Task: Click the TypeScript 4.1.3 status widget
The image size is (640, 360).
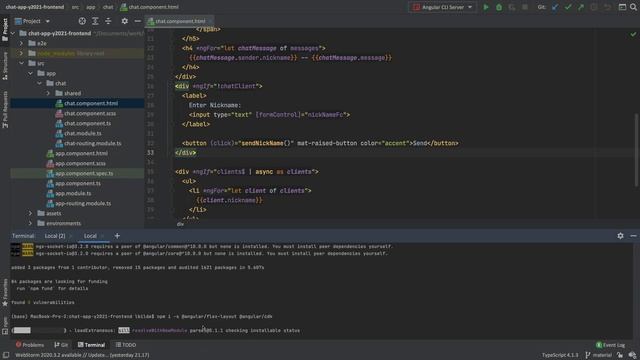Action: [x=560, y=355]
